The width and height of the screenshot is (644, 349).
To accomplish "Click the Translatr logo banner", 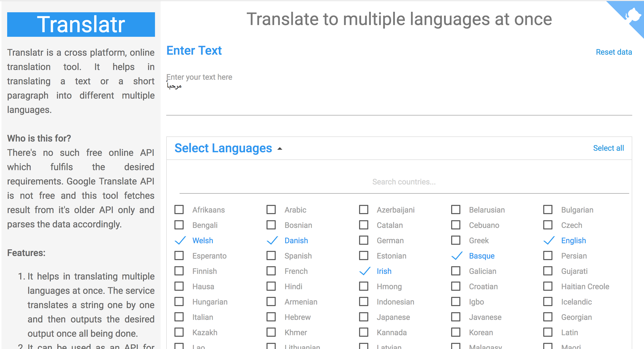I will click(x=81, y=25).
